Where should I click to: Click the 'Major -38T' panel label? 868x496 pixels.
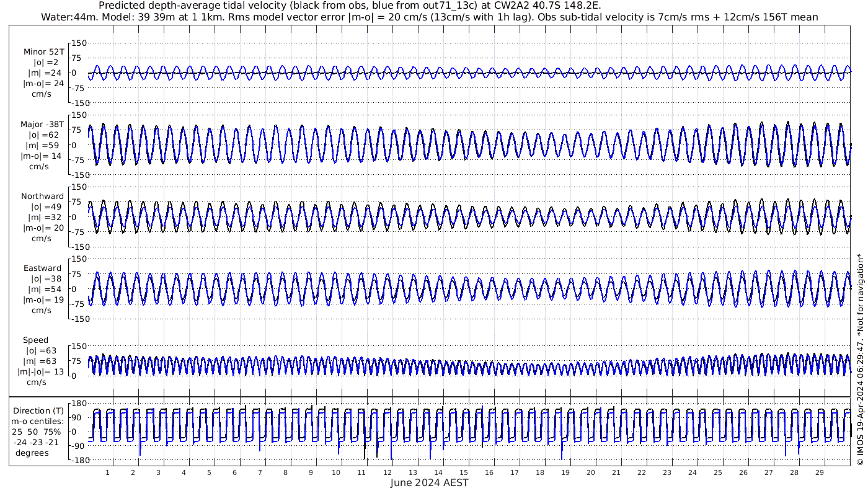tap(42, 124)
